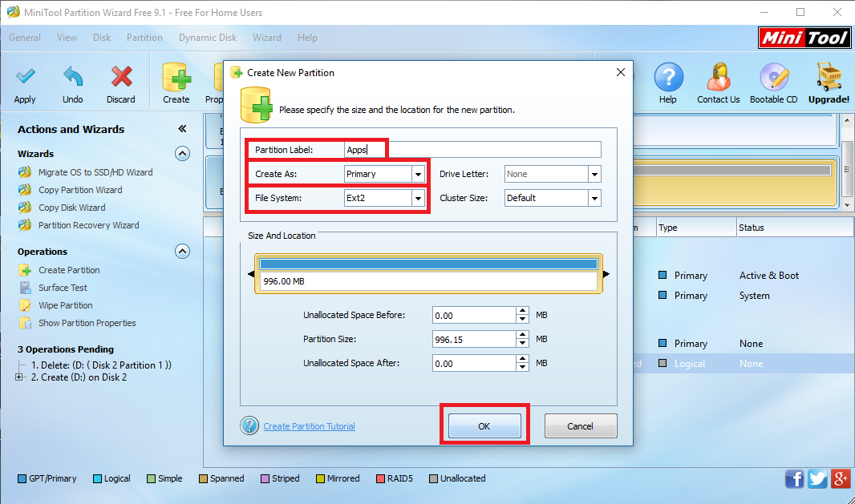The height and width of the screenshot is (504, 855).
Task: Click the Contact Us icon
Action: pos(719,77)
